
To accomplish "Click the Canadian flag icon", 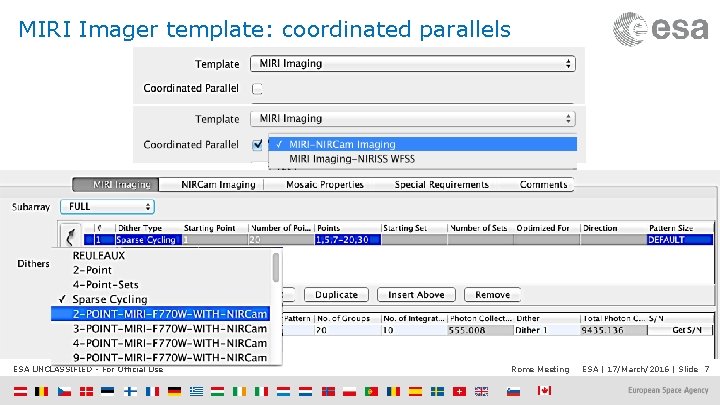I will 544,390.
